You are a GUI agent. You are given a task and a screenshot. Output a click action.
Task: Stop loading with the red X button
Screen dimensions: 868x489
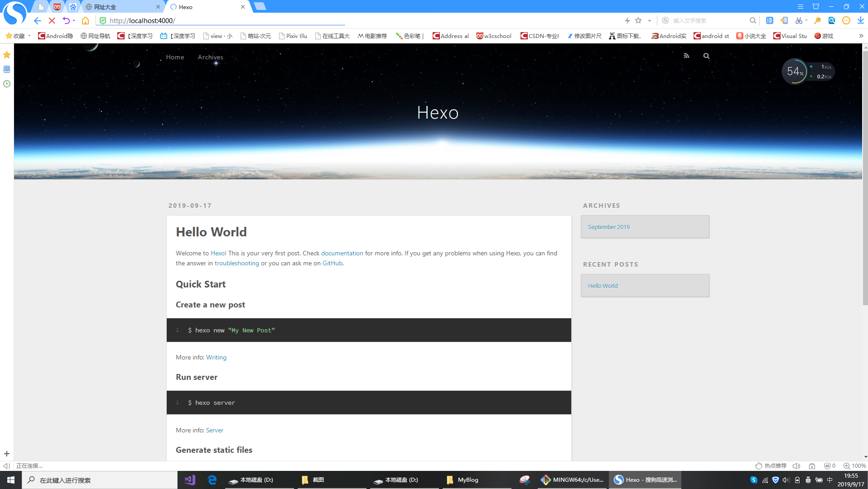[52, 20]
